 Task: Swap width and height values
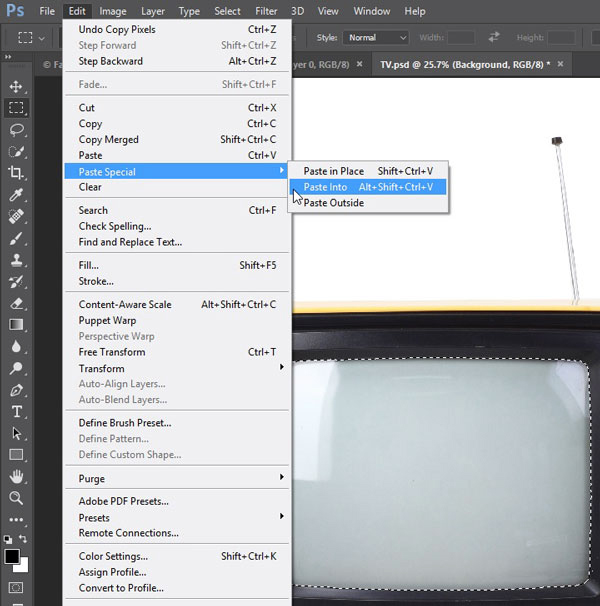tap(494, 37)
